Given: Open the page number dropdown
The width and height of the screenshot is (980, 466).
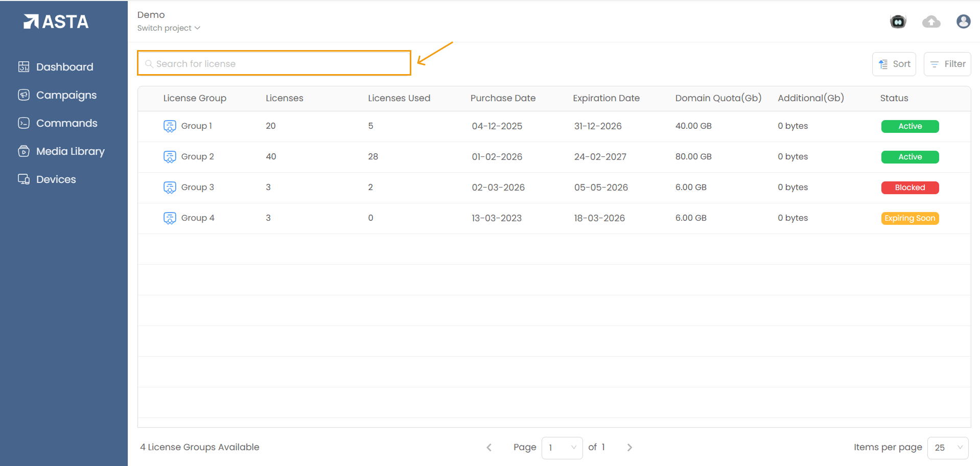Looking at the screenshot, I should pyautogui.click(x=562, y=448).
